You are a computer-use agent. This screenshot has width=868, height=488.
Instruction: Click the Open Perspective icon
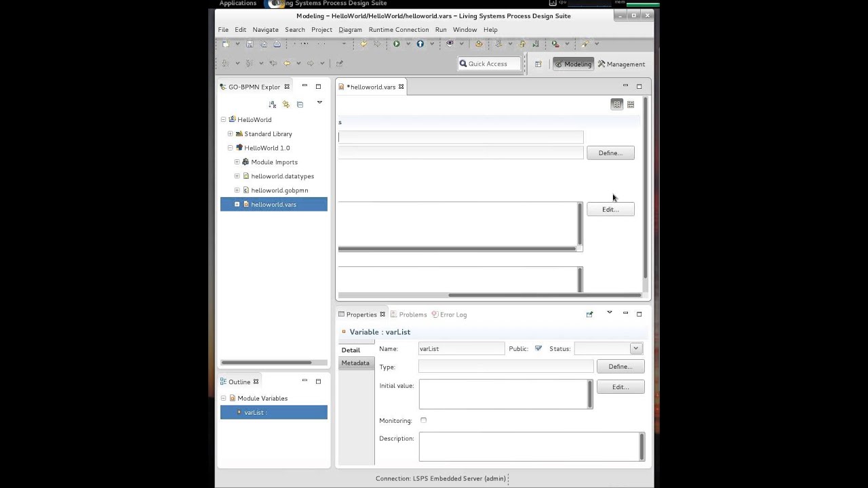point(538,64)
